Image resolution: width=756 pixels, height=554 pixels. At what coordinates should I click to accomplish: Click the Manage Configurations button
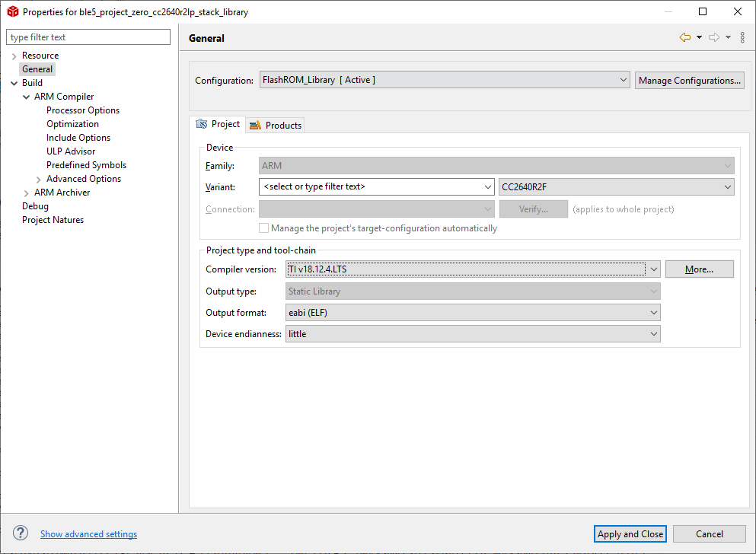[690, 80]
